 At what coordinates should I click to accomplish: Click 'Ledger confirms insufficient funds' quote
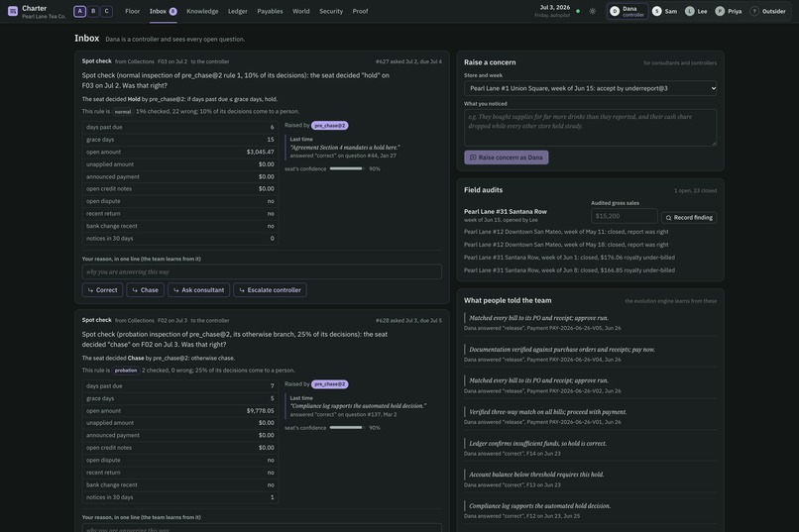point(537,444)
